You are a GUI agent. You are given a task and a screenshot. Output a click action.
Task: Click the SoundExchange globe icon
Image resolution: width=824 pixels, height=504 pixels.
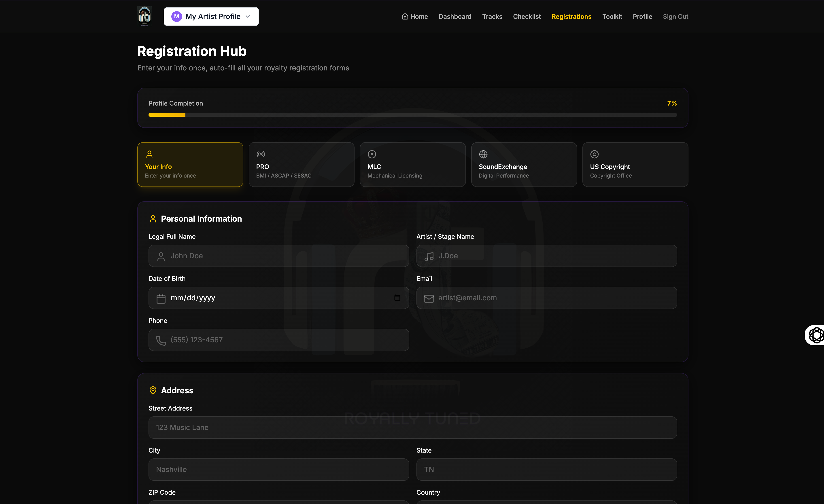[x=483, y=154]
